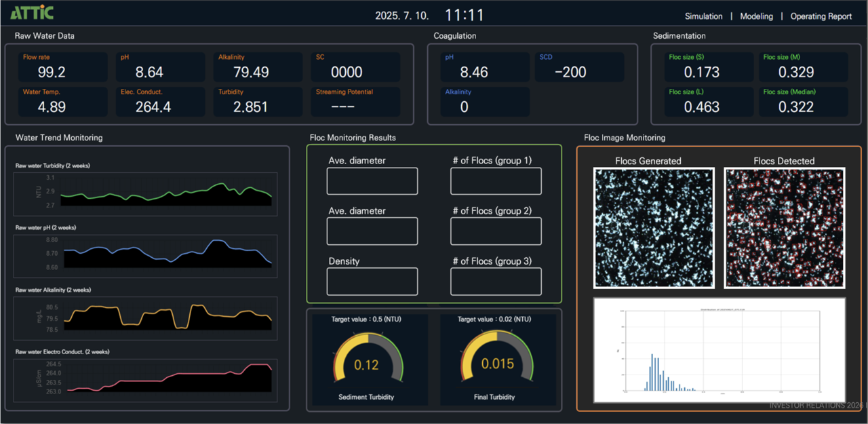
Task: Click the # of Flocs (group 1) field
Action: (x=496, y=181)
